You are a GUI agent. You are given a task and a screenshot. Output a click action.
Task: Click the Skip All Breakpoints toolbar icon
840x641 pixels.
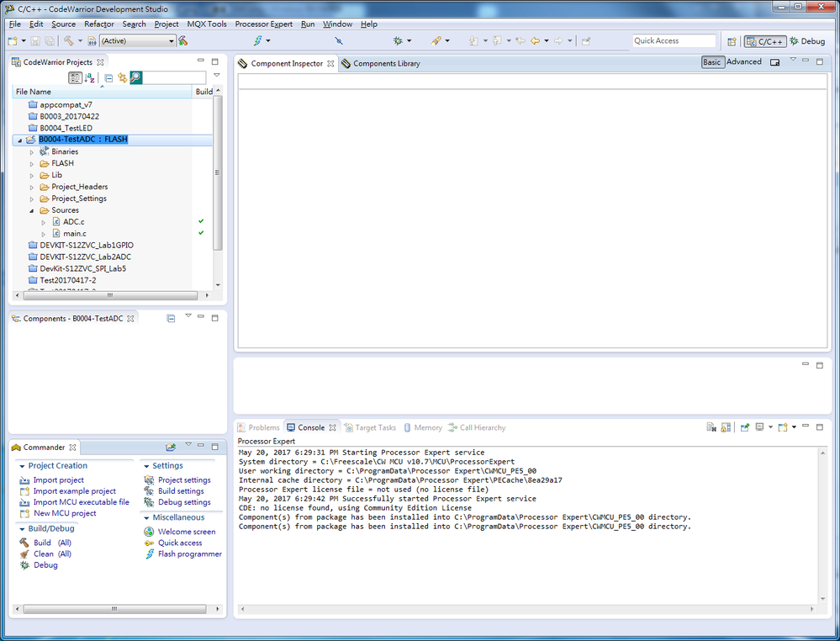(x=339, y=40)
